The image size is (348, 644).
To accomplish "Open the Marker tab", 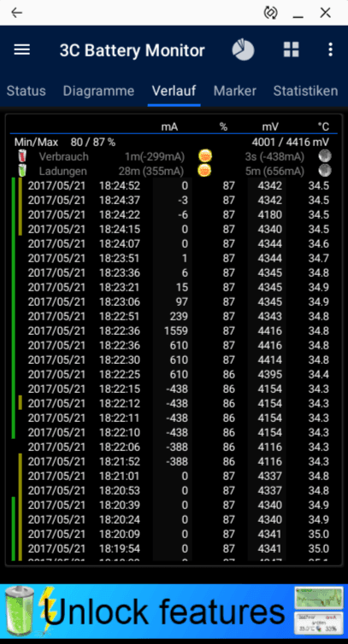I will pyautogui.click(x=235, y=91).
